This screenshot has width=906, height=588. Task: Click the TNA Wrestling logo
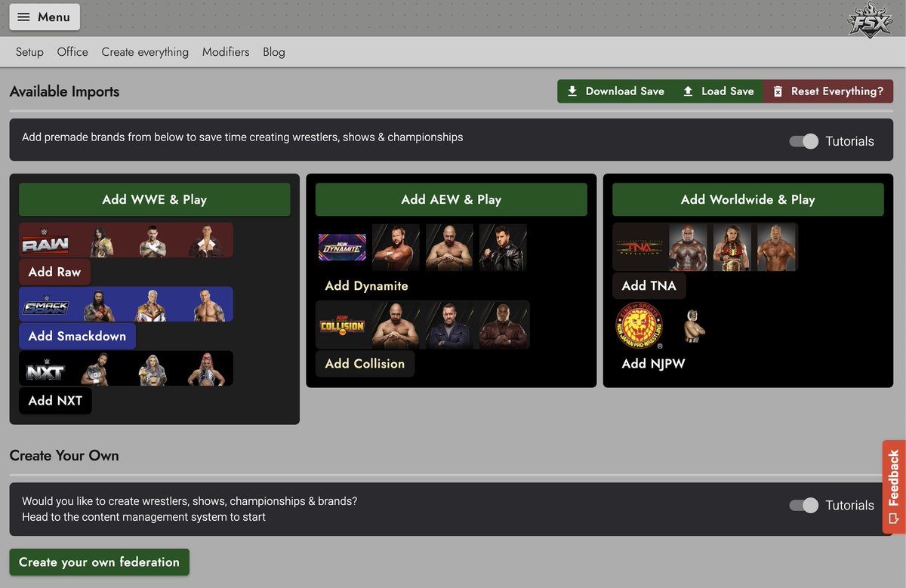(639, 248)
